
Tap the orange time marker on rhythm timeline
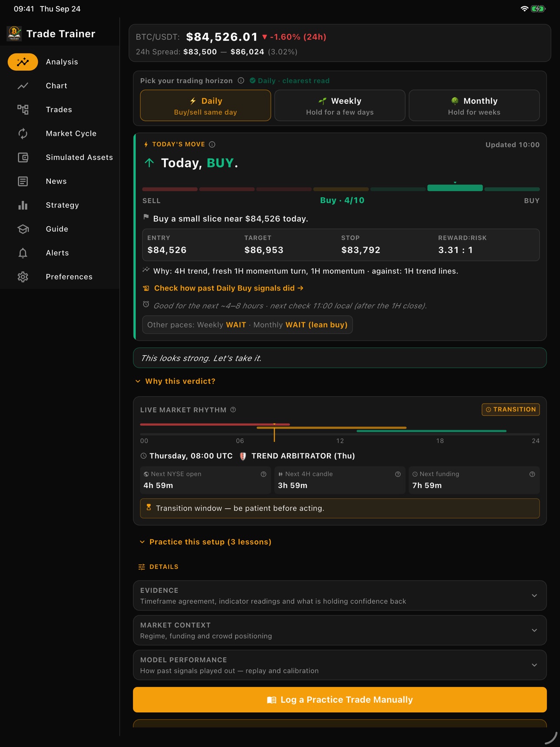tap(274, 433)
